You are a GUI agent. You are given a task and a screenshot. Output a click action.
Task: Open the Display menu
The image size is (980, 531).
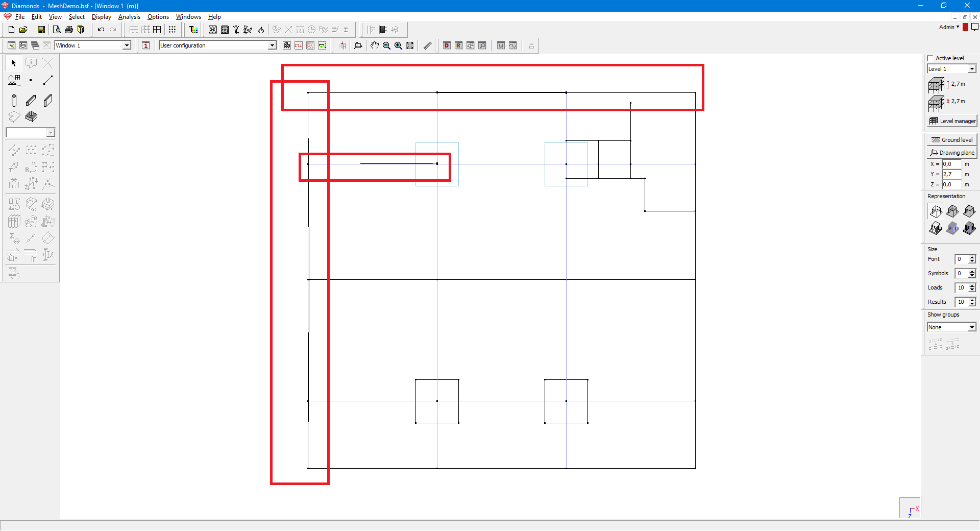101,17
